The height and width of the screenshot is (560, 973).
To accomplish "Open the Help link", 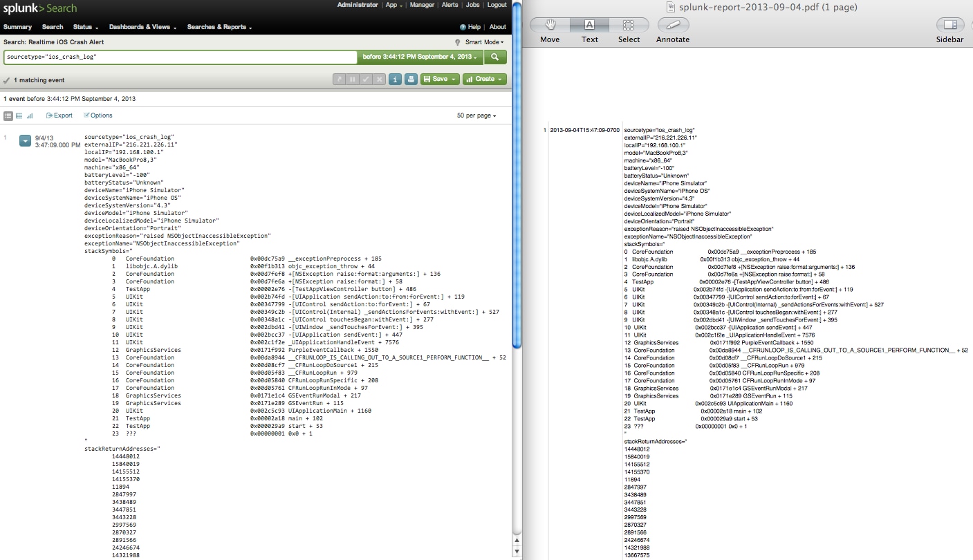I will 471,27.
